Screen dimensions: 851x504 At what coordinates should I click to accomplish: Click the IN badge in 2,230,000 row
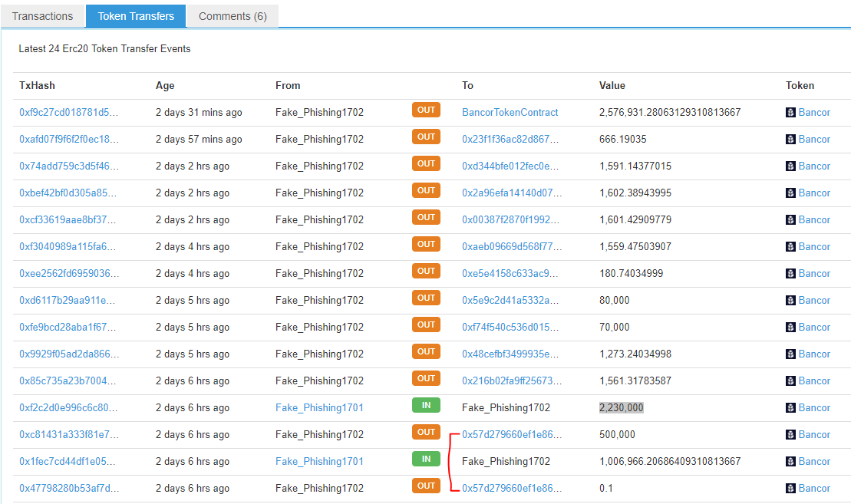coord(426,405)
